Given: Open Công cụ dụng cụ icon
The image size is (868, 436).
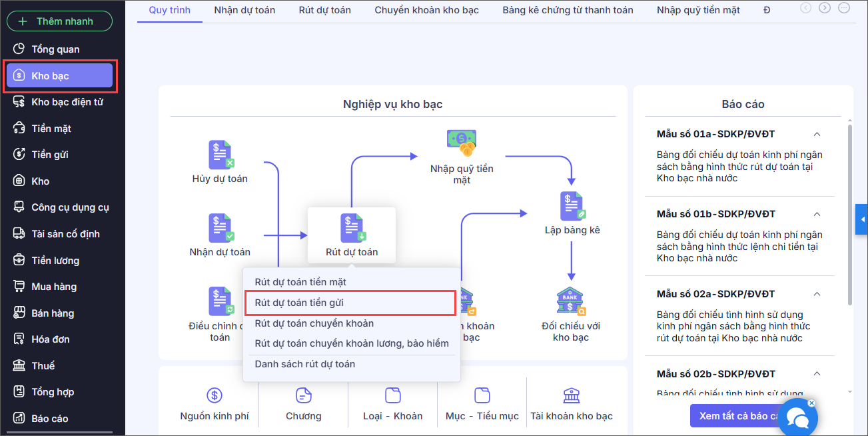Looking at the screenshot, I should (19, 207).
